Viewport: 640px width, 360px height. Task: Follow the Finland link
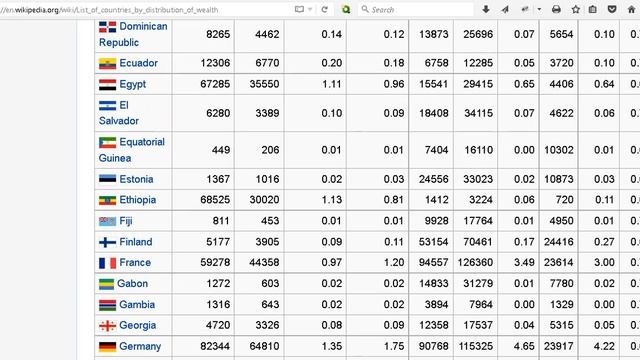[x=136, y=242]
